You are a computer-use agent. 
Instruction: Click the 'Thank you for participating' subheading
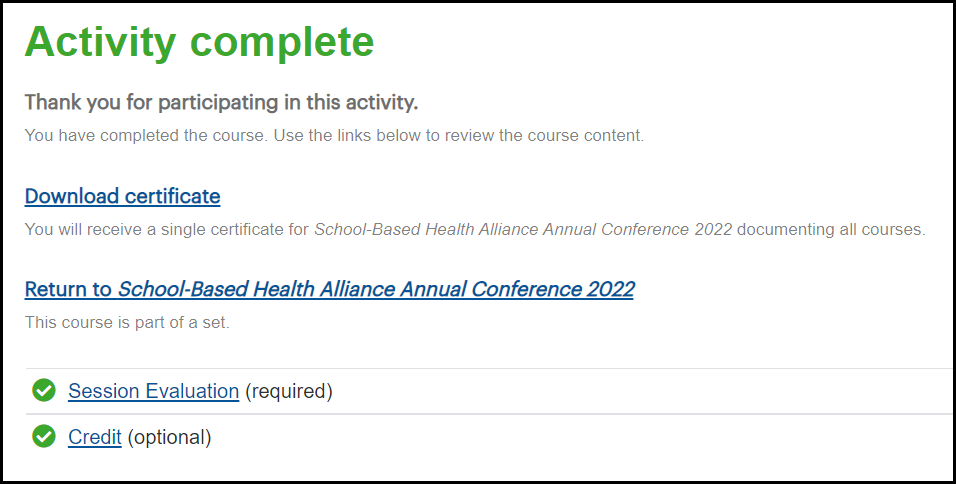[x=221, y=102]
